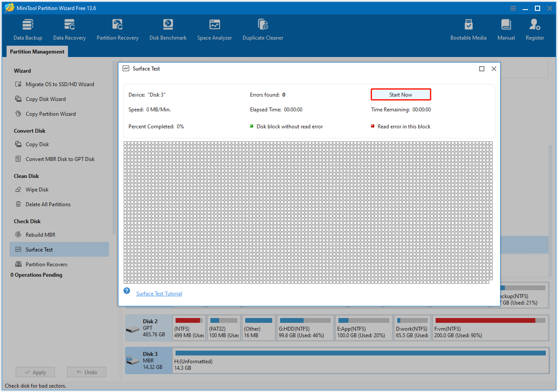Create Bootable Media
The width and height of the screenshot is (558, 392).
468,30
